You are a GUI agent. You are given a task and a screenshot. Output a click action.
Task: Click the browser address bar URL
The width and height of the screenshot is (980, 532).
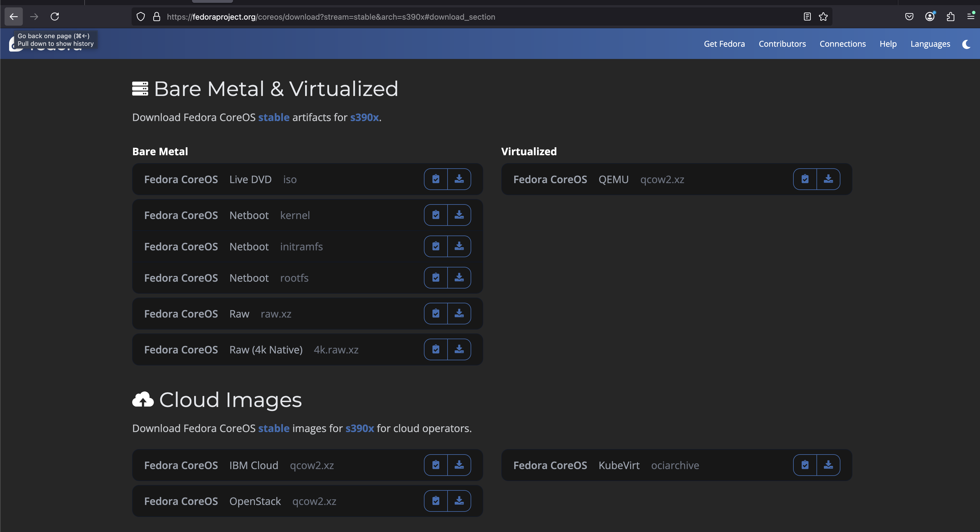click(x=330, y=17)
